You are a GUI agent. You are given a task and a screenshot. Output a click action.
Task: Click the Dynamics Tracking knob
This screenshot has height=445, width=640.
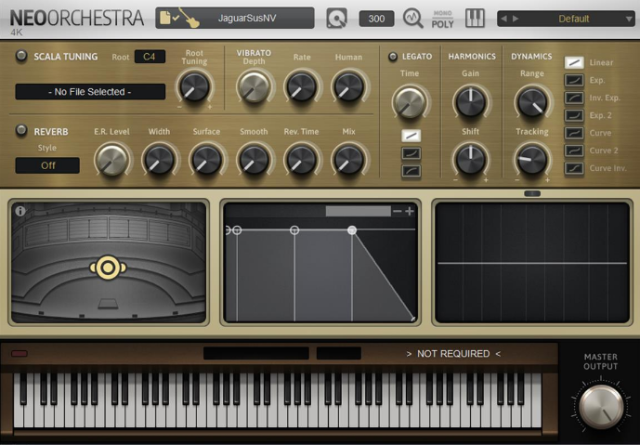click(532, 159)
